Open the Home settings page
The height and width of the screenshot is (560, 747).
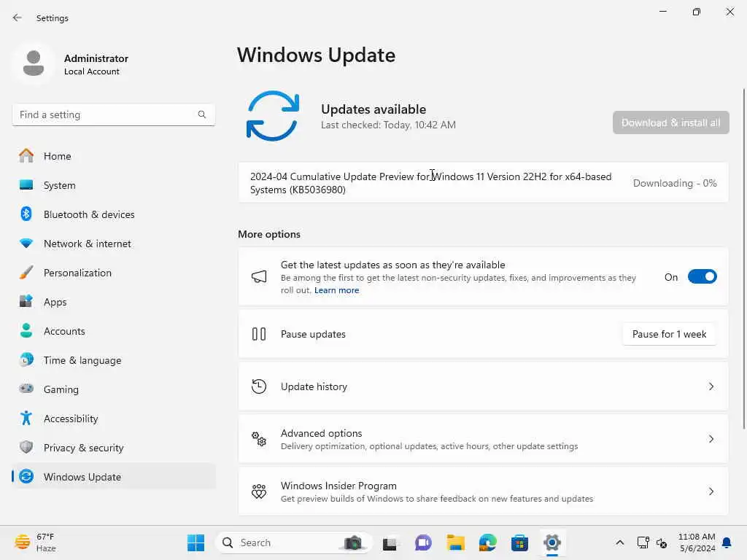point(113,156)
